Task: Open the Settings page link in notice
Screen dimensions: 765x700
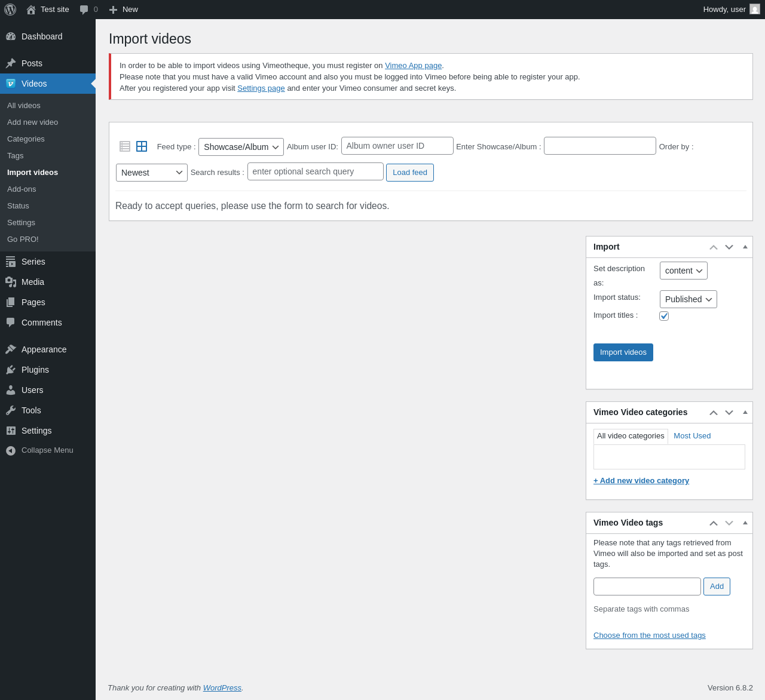Action: click(261, 88)
